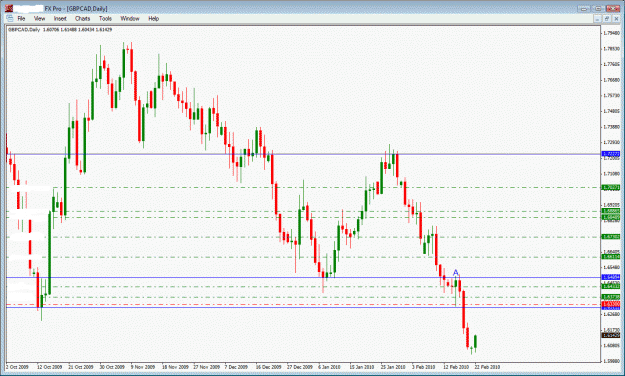Click the 15 Jan 2010 date label

click(362, 367)
